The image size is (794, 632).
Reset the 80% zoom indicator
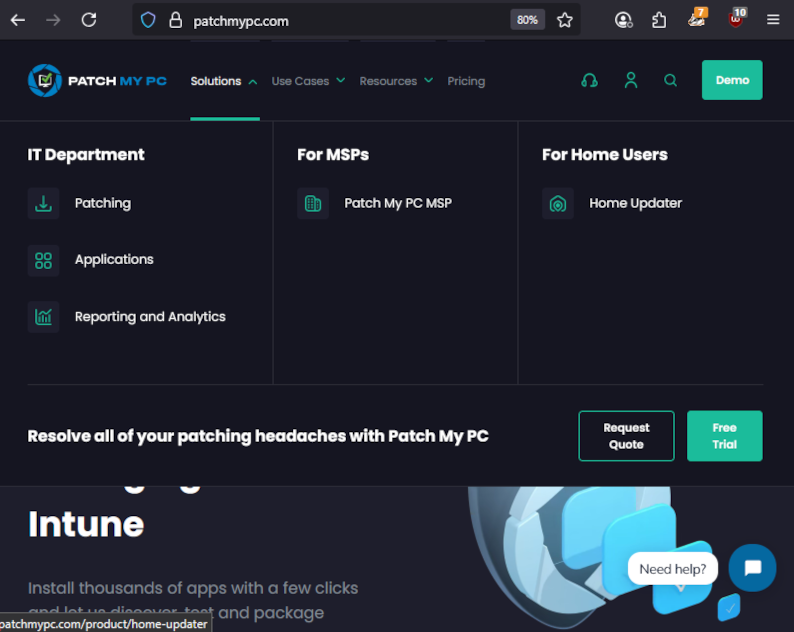[527, 20]
